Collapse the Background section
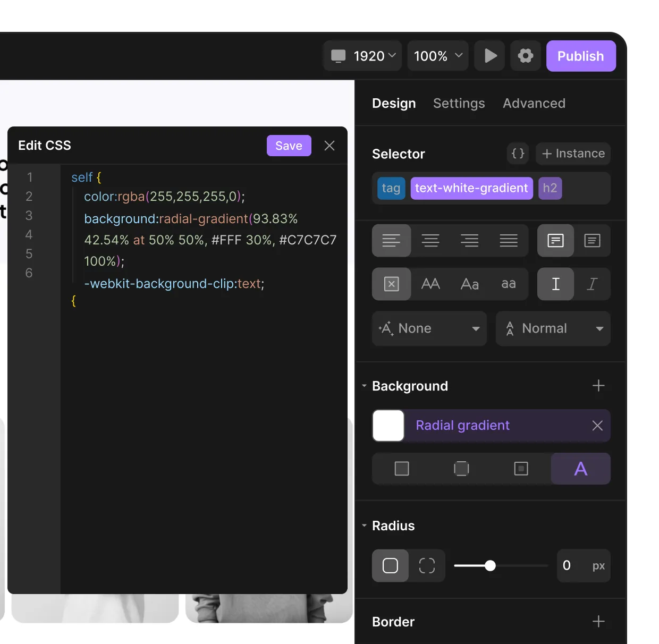This screenshot has width=659, height=644. 365,386
